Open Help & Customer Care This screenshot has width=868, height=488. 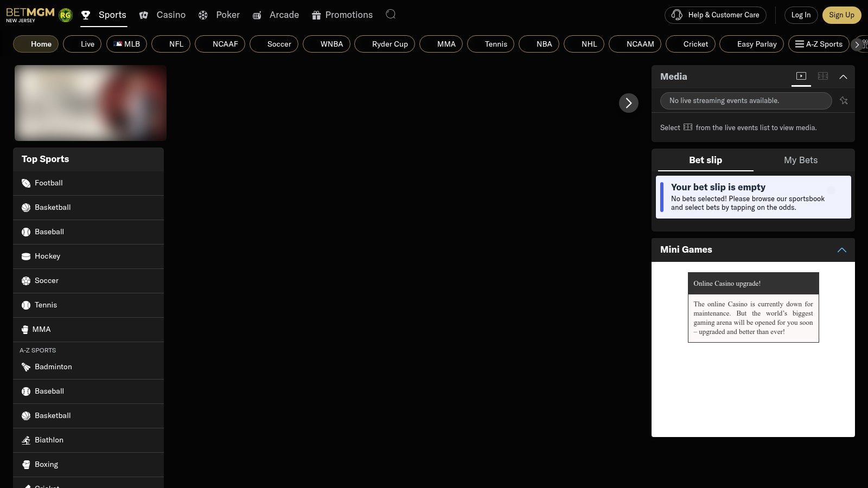click(x=716, y=15)
